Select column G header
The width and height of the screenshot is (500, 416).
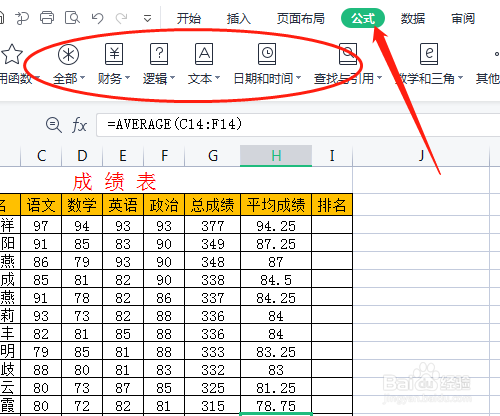point(212,156)
